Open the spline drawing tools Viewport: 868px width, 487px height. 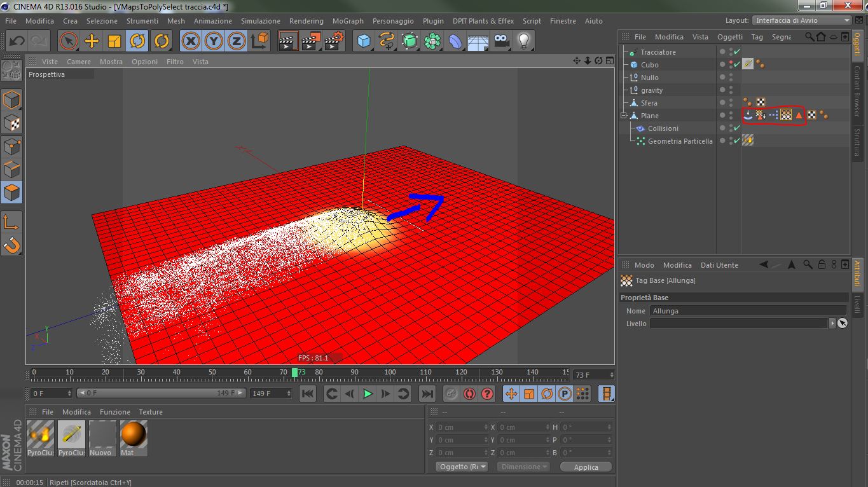click(387, 41)
